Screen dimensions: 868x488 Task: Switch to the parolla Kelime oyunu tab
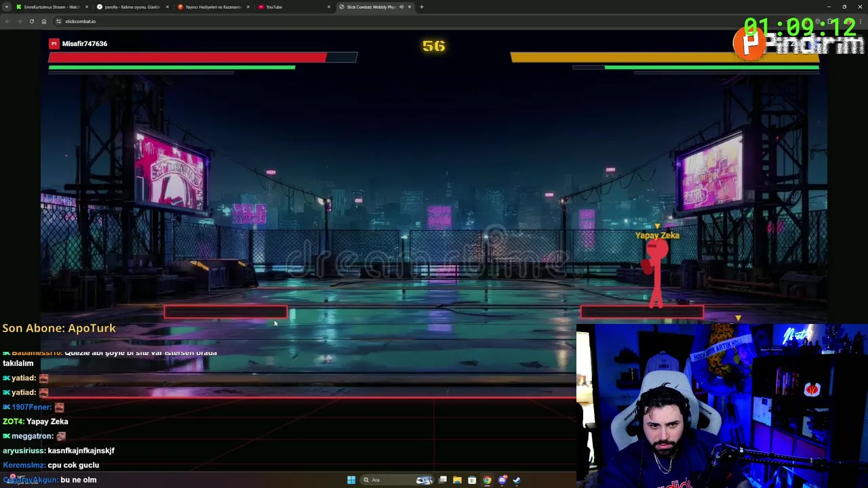(x=132, y=7)
